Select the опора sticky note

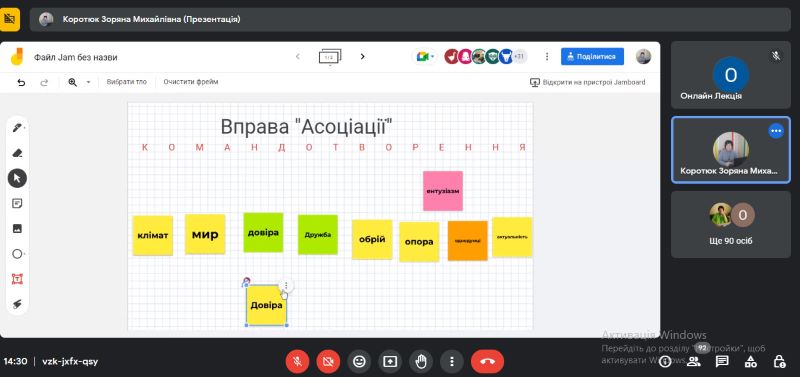[419, 242]
